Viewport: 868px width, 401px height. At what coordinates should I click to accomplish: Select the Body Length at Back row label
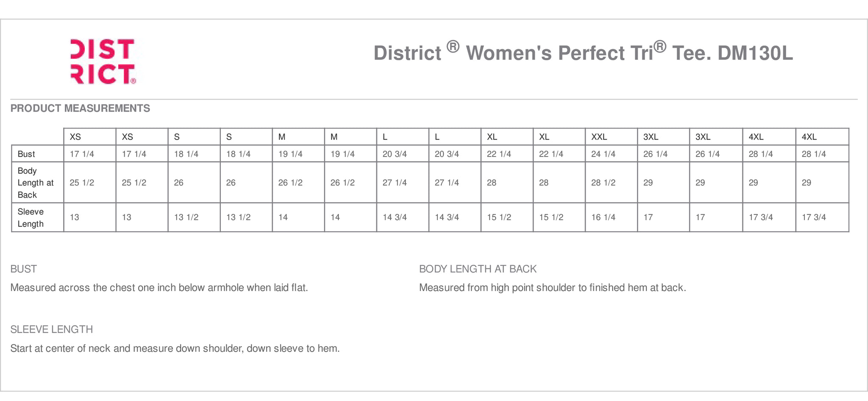point(36,183)
